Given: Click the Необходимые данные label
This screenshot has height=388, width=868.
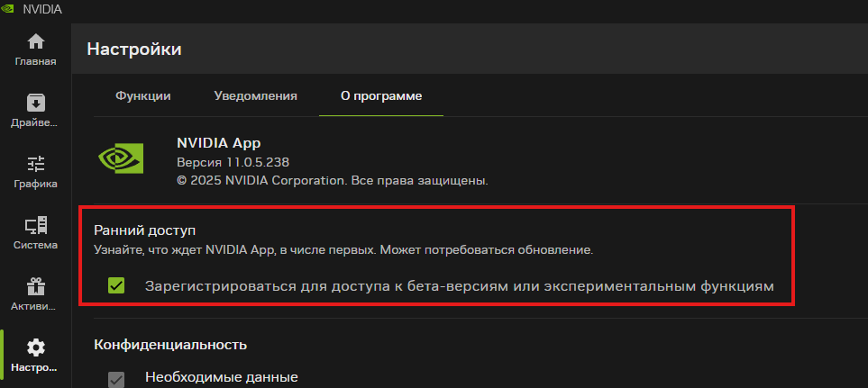Looking at the screenshot, I should [222, 377].
